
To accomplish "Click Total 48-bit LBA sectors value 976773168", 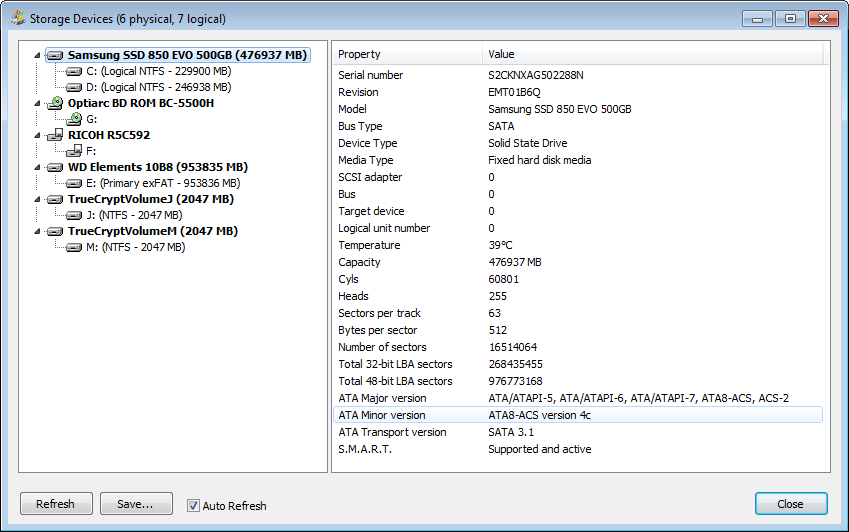I will [515, 381].
